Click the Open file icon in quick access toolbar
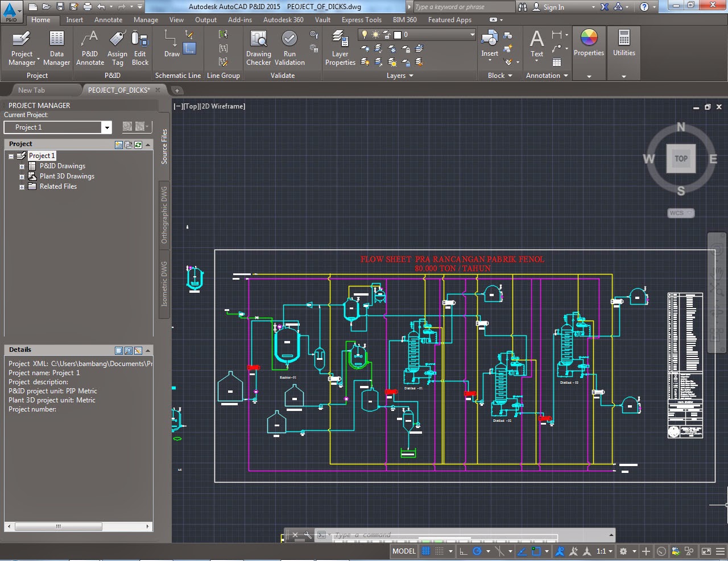 (46, 7)
